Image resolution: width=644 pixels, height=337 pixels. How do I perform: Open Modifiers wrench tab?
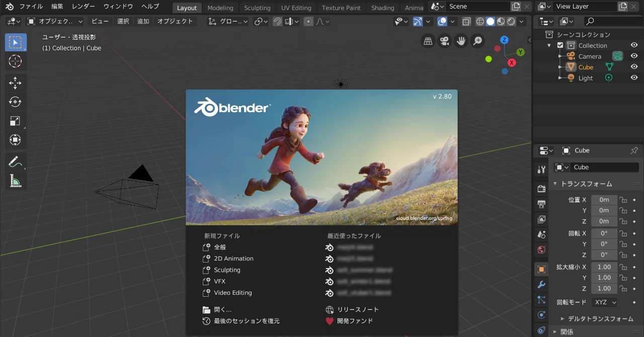pos(541,284)
